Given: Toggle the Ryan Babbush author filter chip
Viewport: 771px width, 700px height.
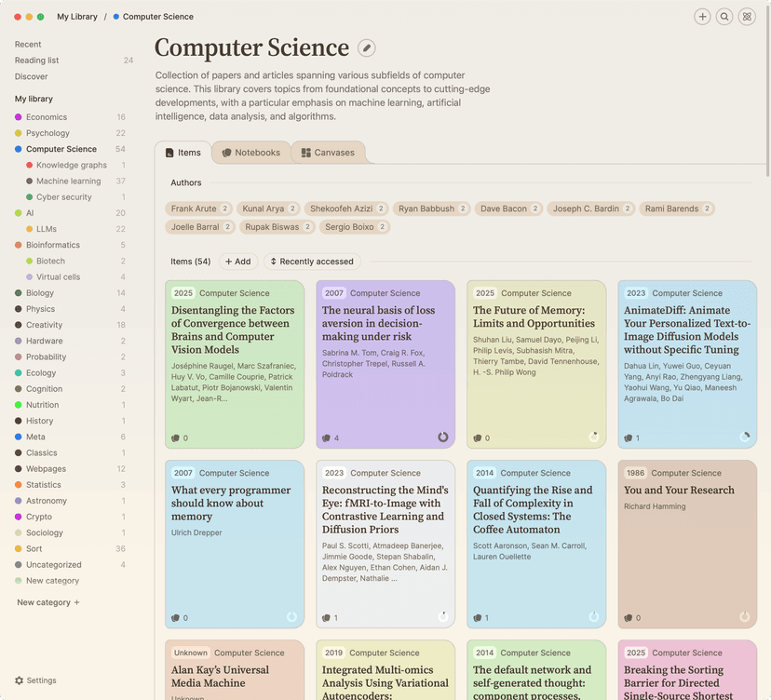Looking at the screenshot, I should (x=431, y=209).
